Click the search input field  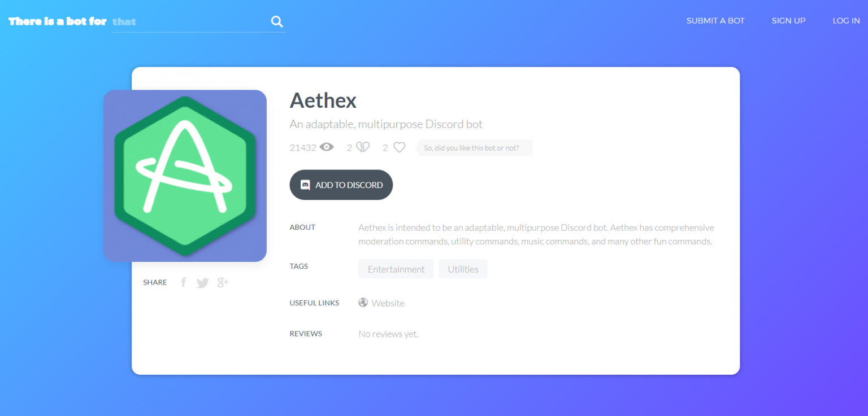pyautogui.click(x=192, y=21)
